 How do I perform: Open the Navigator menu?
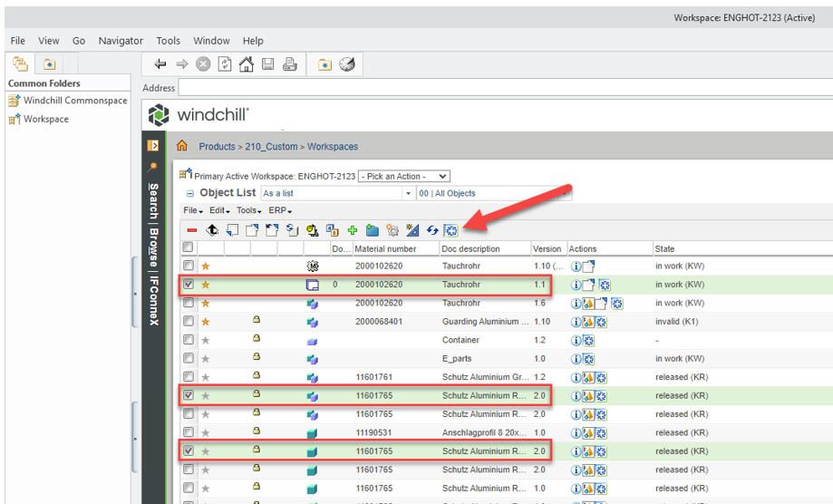tap(121, 41)
